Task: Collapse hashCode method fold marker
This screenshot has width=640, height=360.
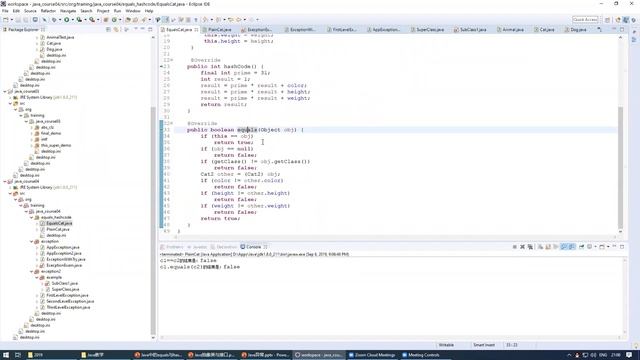Action: (171, 60)
